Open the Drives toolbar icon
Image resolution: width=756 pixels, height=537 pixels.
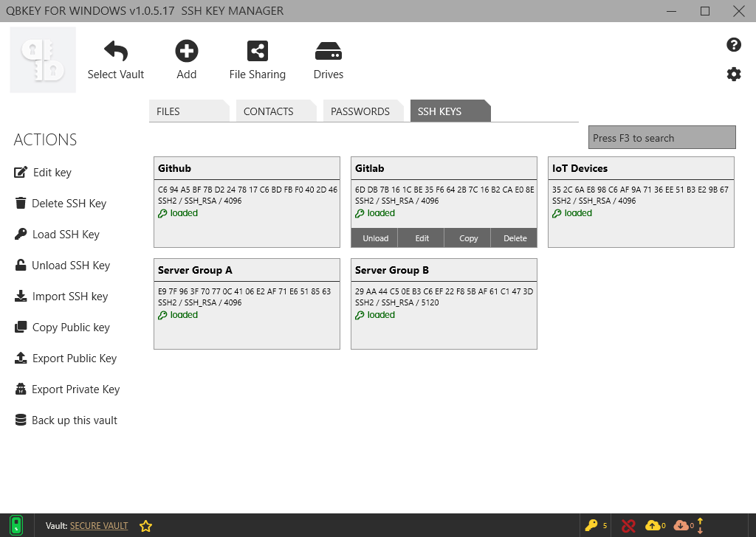pyautogui.click(x=329, y=51)
